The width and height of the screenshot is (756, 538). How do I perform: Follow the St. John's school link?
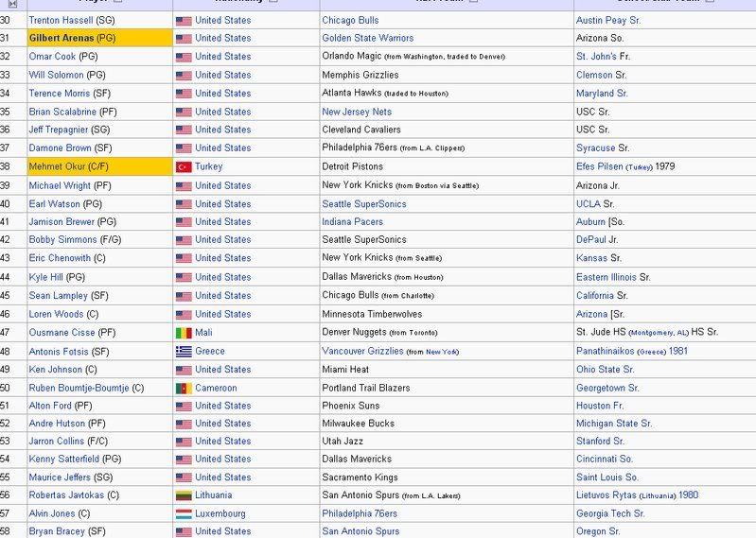[596, 57]
